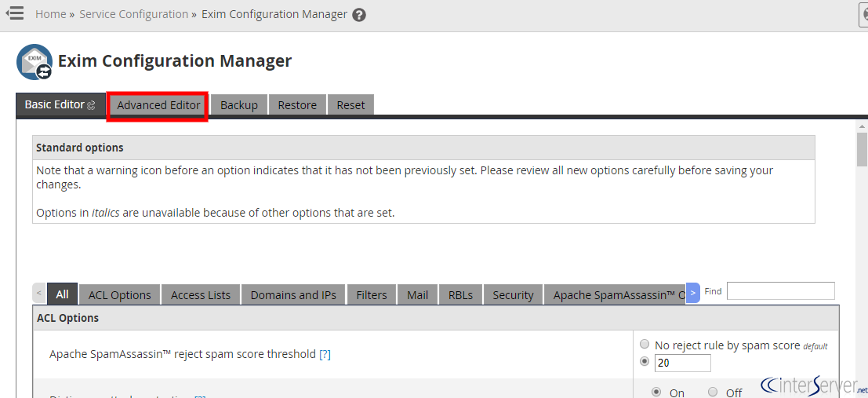
Task: Open the Basic Editor tab
Action: point(61,104)
